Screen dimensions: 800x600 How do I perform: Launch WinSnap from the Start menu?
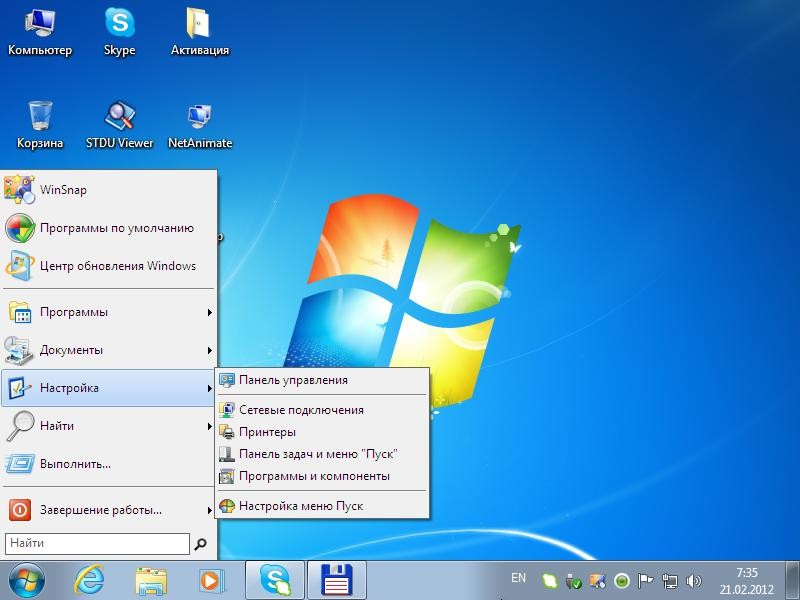[109, 190]
